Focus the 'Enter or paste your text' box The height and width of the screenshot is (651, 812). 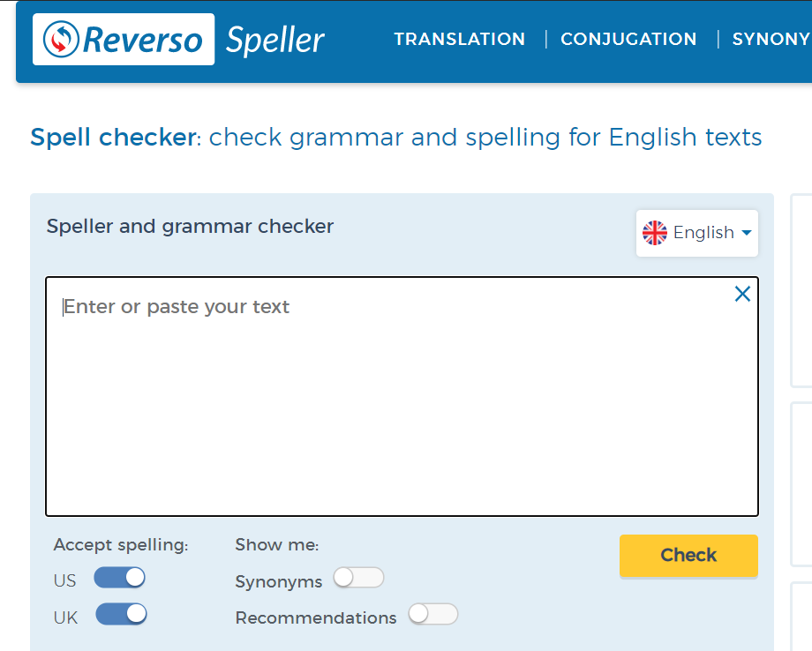coord(402,397)
